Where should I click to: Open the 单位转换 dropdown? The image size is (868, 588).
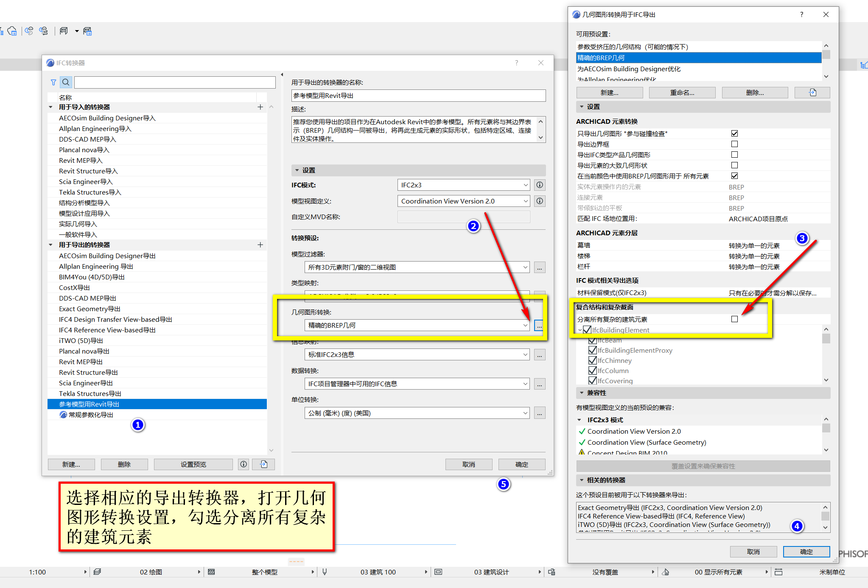pyautogui.click(x=417, y=413)
